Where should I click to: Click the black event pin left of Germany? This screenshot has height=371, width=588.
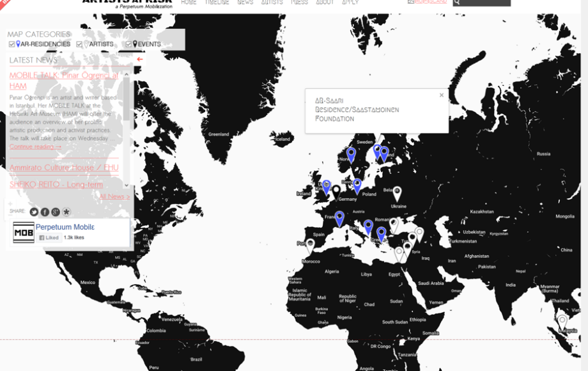[336, 192]
